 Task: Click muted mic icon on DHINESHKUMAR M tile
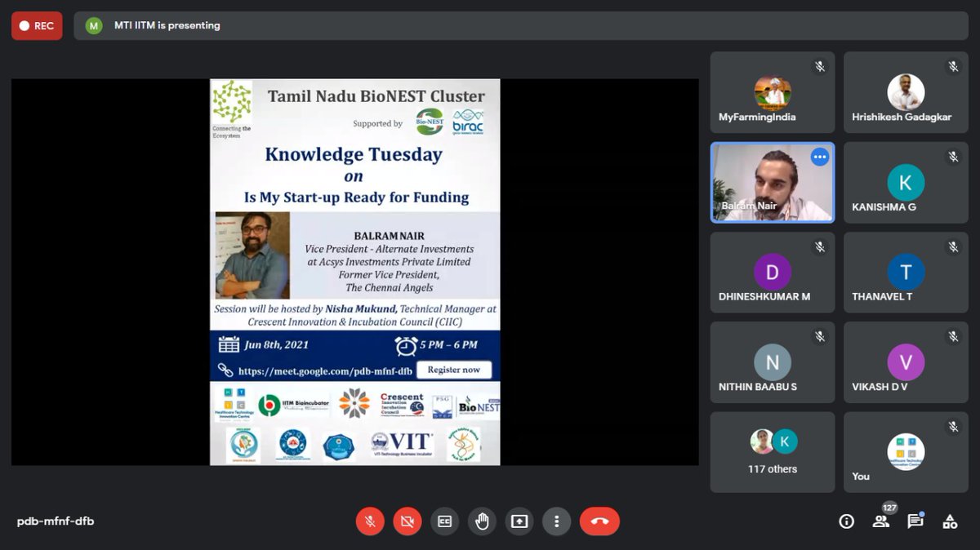[820, 246]
